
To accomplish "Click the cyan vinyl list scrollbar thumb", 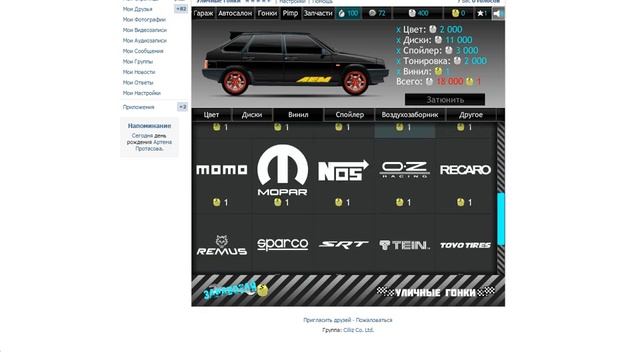I will click(500, 219).
